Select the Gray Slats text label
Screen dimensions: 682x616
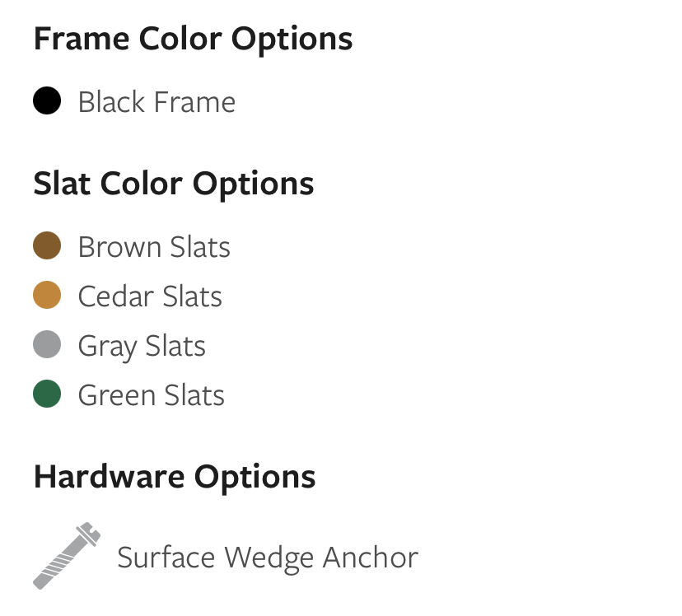pos(142,347)
